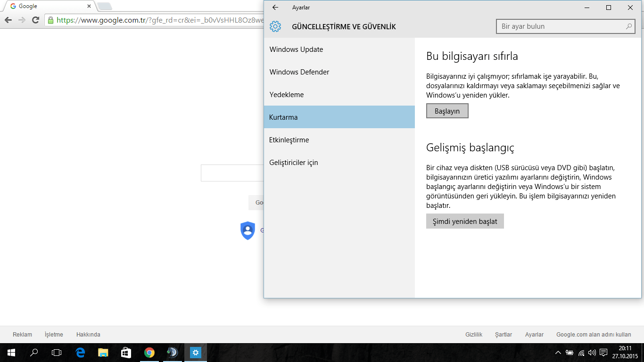Click the green padlock in address bar
Screen dimensions: 644x362
point(50,20)
